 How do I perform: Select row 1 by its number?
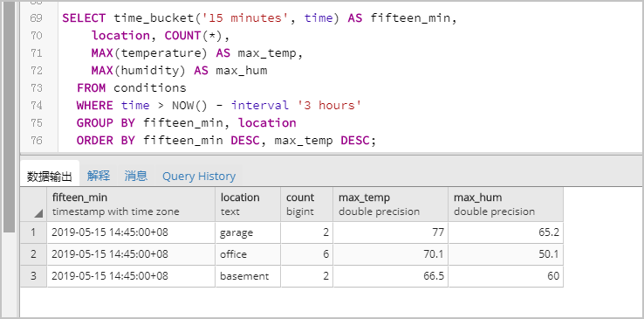34,232
